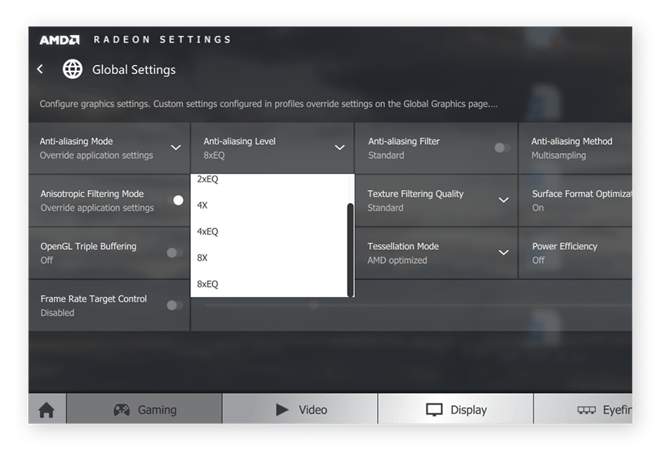This screenshot has height=450, width=660.
Task: Click the Global Settings title text
Action: 134,69
